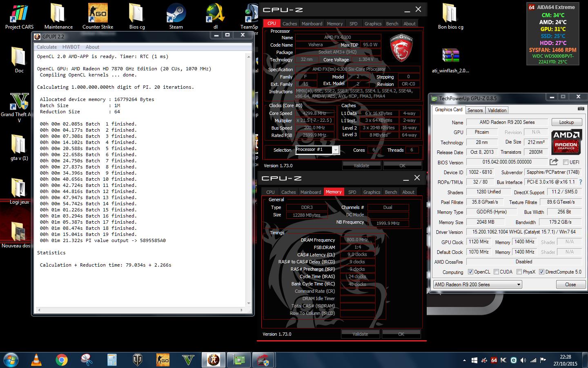Click OK in the upper CPU-Z window
The image size is (588, 368).
(402, 166)
